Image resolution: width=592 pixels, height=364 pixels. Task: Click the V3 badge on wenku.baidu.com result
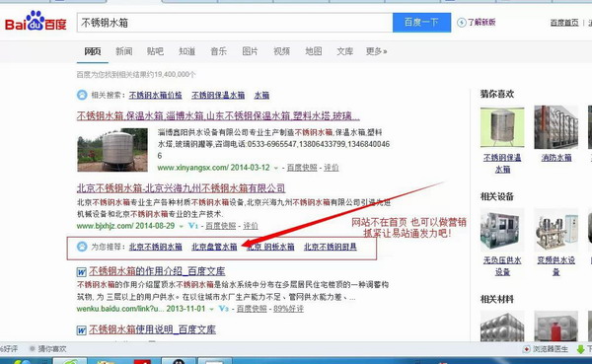[x=224, y=309]
